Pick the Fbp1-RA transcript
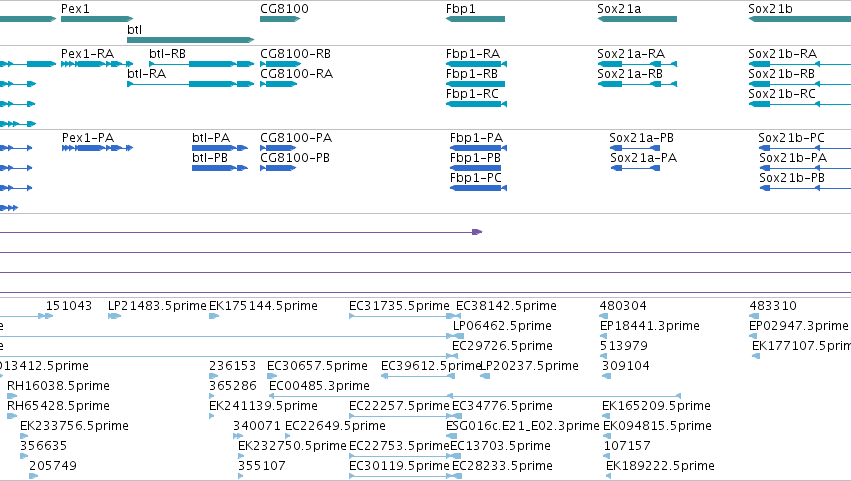851x481 pixels. [473, 54]
